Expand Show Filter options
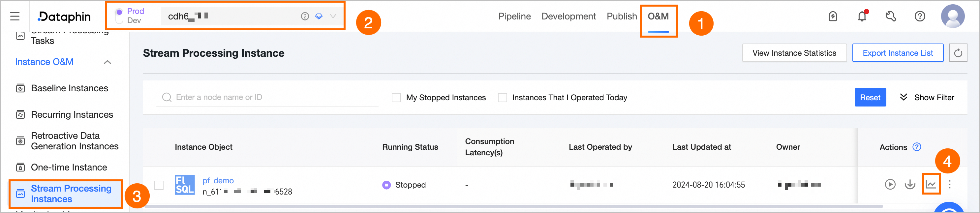Viewport: 980px width, 213px height. tap(926, 97)
